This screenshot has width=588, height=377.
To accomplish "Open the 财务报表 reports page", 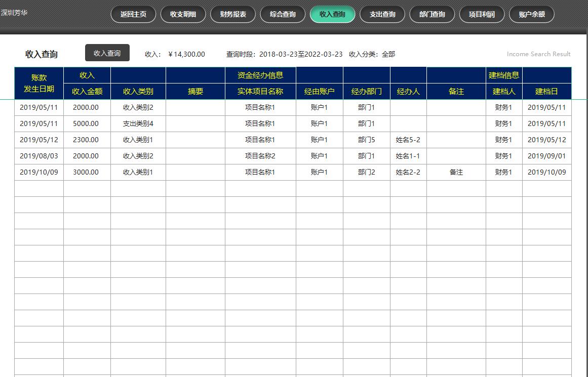I will pos(232,14).
